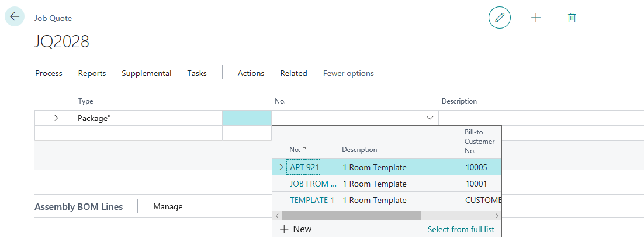Open Manage in Assembly BOM Lines

click(168, 206)
